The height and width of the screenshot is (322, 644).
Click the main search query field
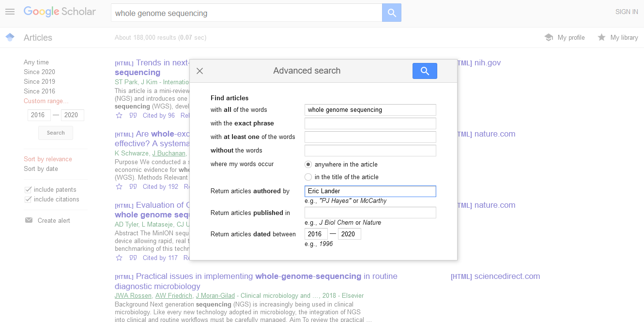(246, 13)
